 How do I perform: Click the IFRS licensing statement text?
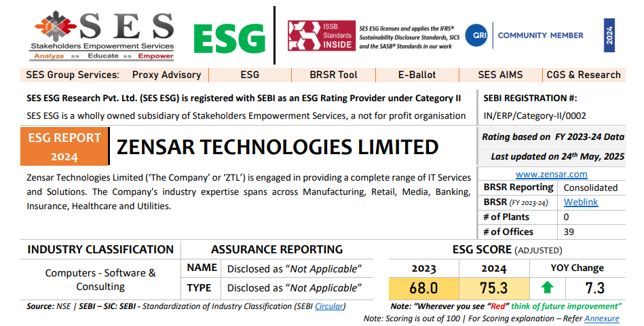(409, 37)
